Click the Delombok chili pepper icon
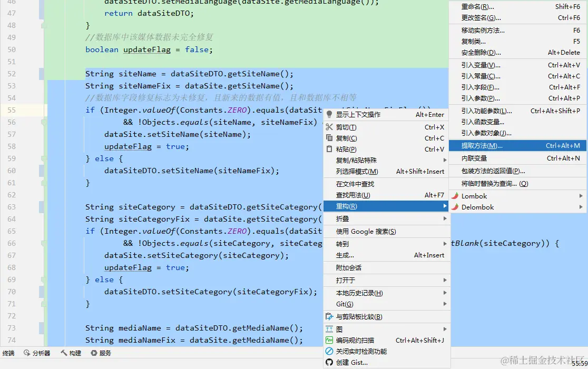The width and height of the screenshot is (588, 369). tap(455, 207)
